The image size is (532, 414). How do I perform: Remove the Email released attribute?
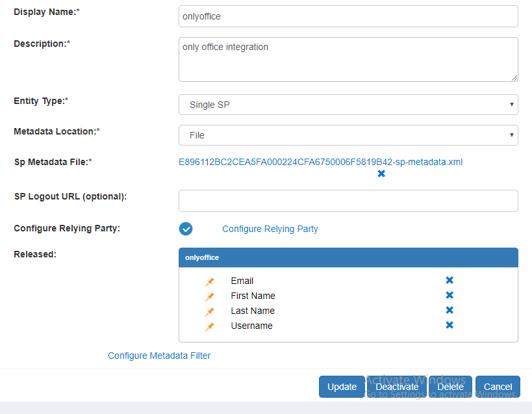[450, 281]
